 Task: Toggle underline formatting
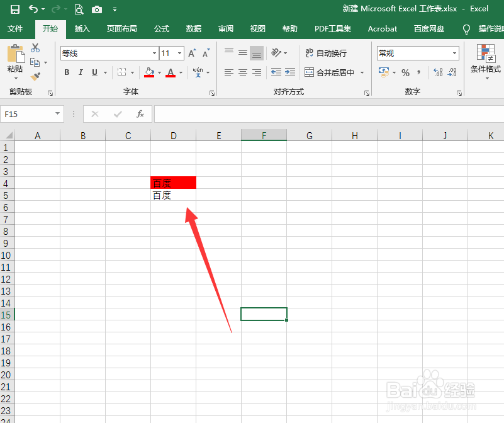[x=94, y=72]
